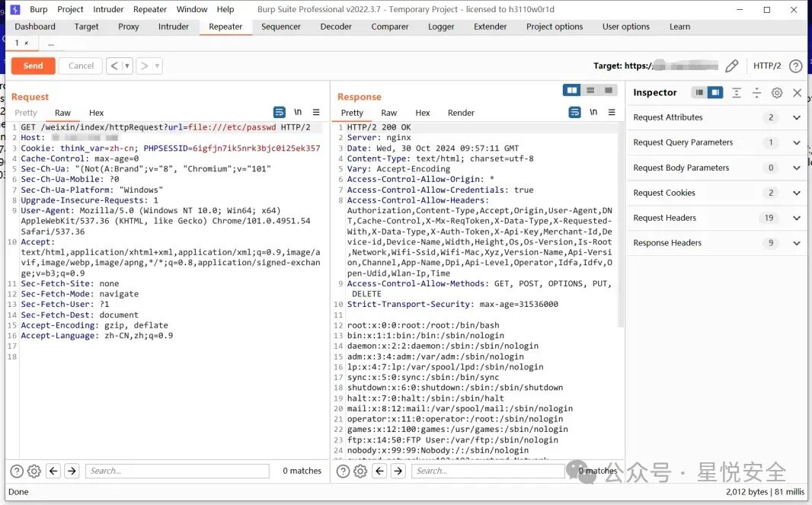
Task: Switch to the Dashboard tab
Action: (35, 27)
